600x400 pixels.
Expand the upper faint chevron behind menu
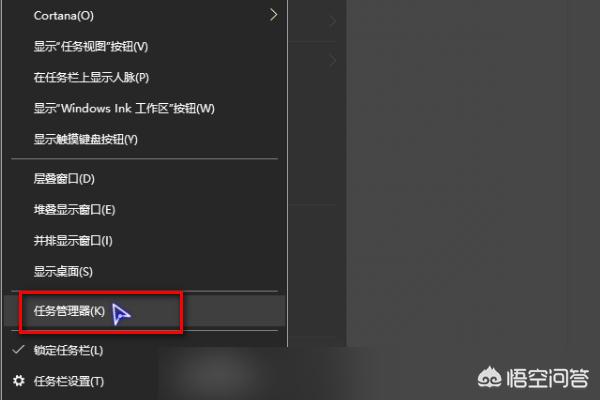pyautogui.click(x=332, y=21)
